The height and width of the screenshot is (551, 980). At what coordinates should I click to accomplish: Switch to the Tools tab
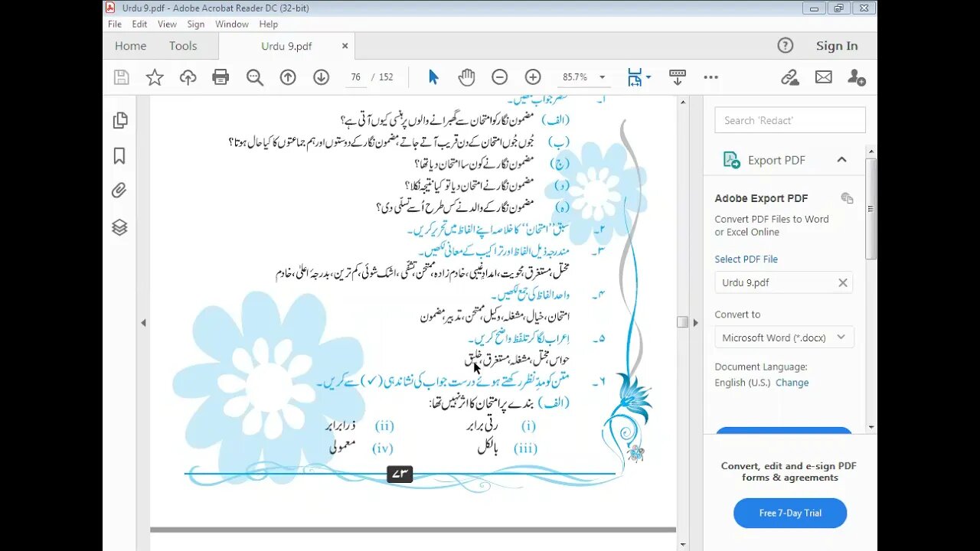pyautogui.click(x=183, y=46)
